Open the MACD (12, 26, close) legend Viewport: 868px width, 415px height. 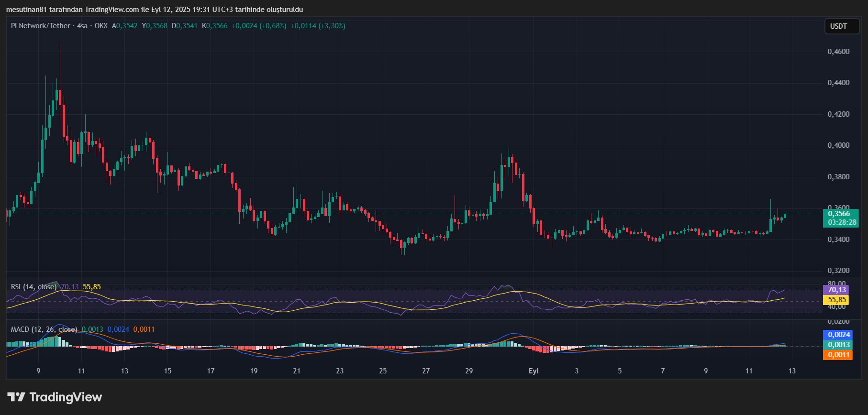(44, 329)
